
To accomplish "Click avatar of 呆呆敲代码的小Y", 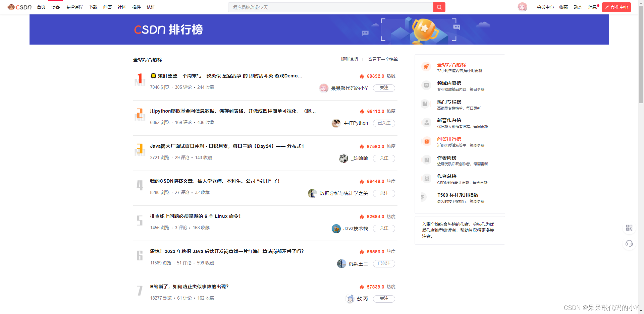I will pos(324,88).
